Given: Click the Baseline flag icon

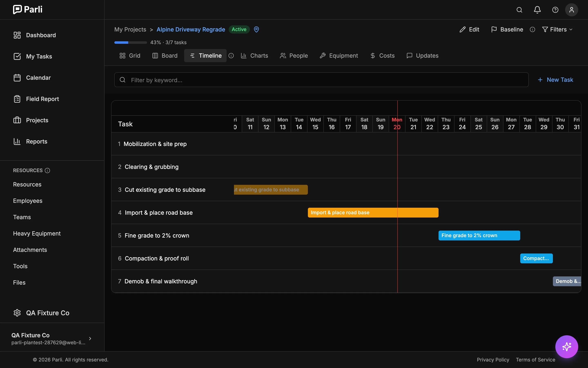Looking at the screenshot, I should (494, 29).
